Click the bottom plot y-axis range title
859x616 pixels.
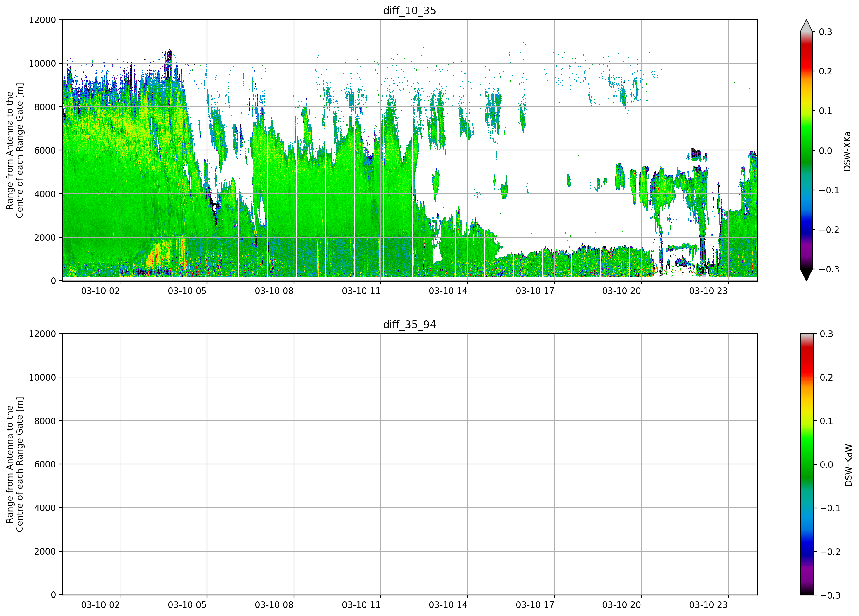click(15, 464)
